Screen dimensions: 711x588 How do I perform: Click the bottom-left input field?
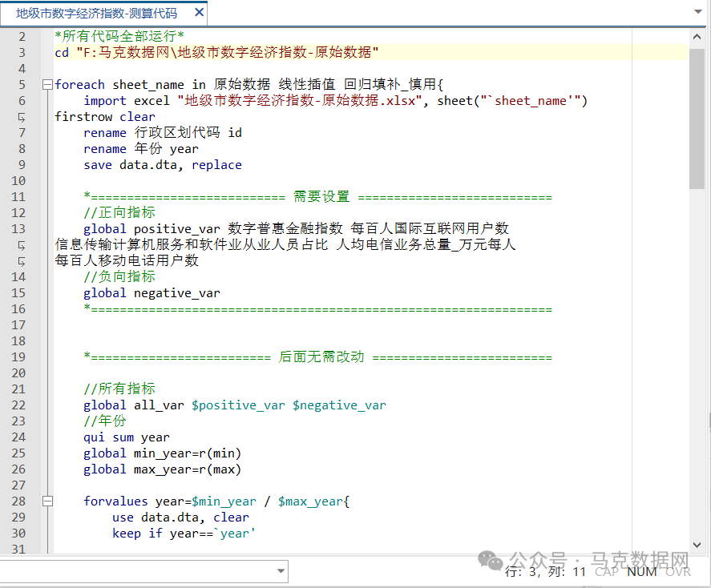pos(137,571)
